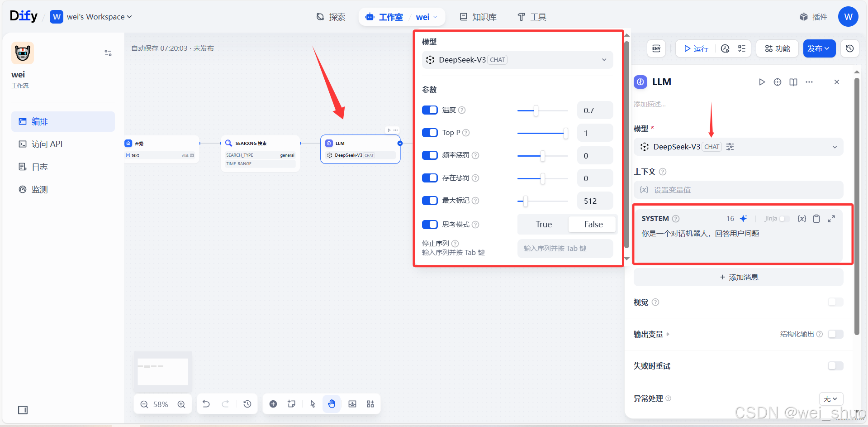The height and width of the screenshot is (427, 868).
Task: Zoom out the canvas
Action: [x=144, y=404]
